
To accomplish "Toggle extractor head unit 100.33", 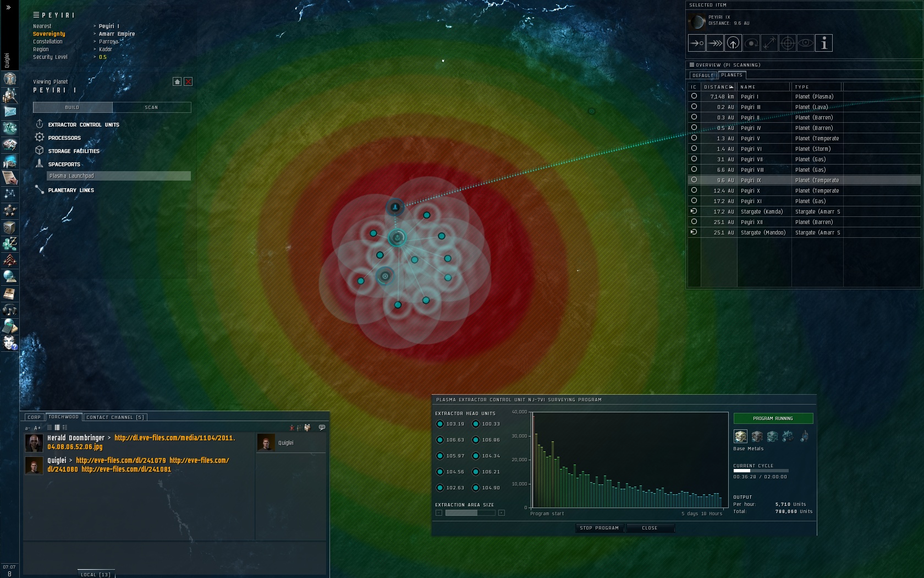I will coord(476,424).
